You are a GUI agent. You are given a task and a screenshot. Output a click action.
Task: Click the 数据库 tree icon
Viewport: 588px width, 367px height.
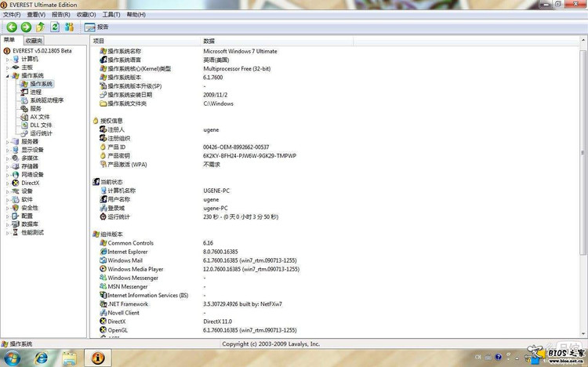point(16,224)
